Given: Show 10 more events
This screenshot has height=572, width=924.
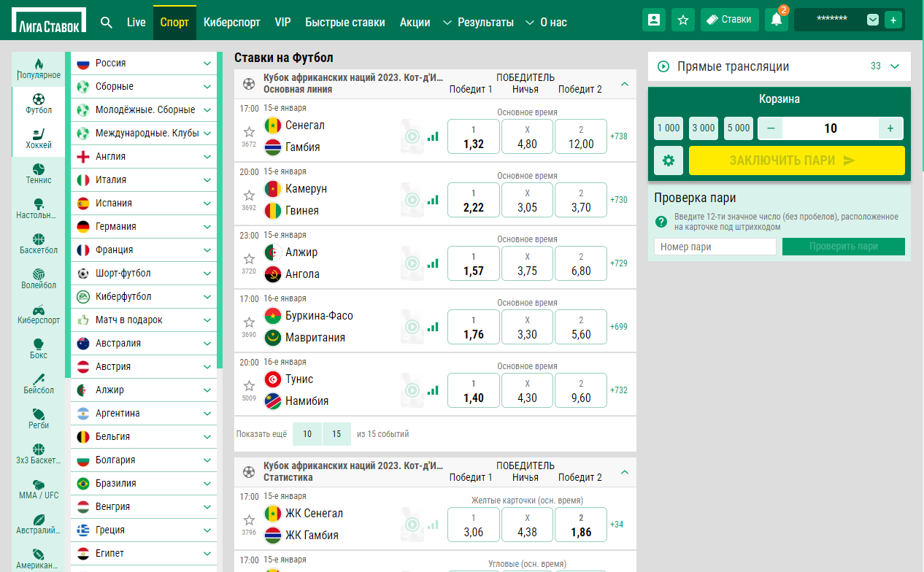Looking at the screenshot, I should pyautogui.click(x=307, y=434).
